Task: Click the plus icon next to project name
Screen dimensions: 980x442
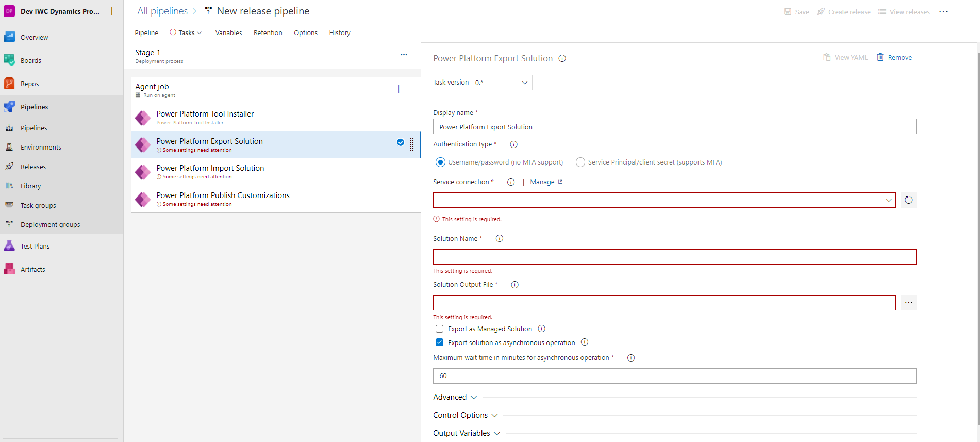Action: (x=111, y=11)
